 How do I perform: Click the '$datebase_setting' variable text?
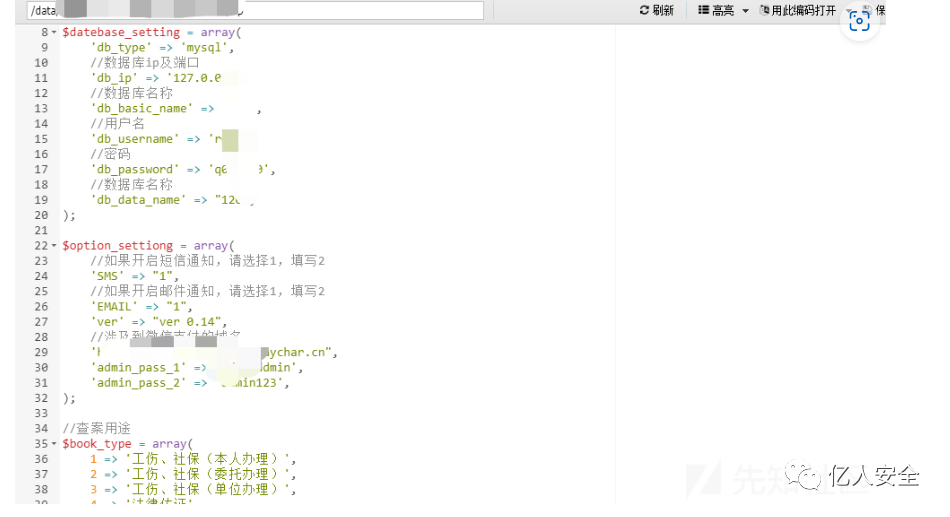121,32
